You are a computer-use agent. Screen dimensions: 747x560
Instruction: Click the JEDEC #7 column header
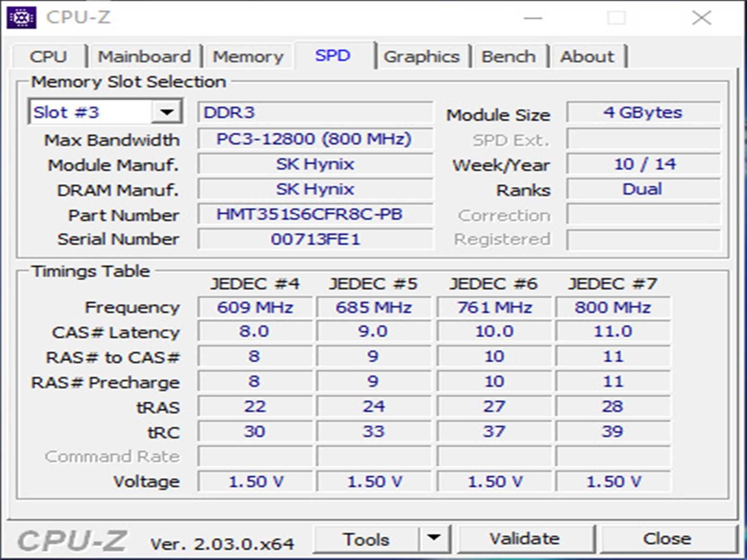point(613,284)
